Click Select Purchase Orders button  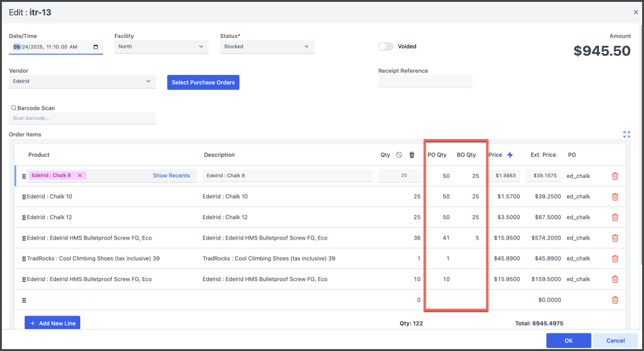click(x=203, y=83)
